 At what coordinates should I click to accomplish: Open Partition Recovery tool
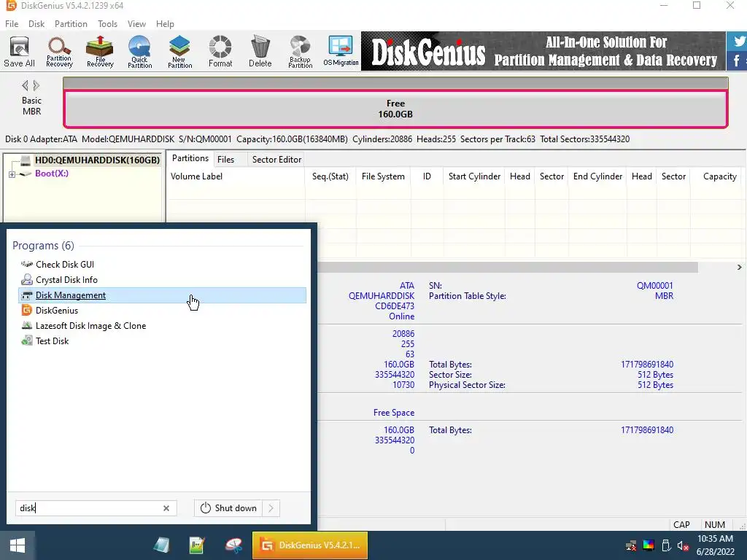pos(59,52)
